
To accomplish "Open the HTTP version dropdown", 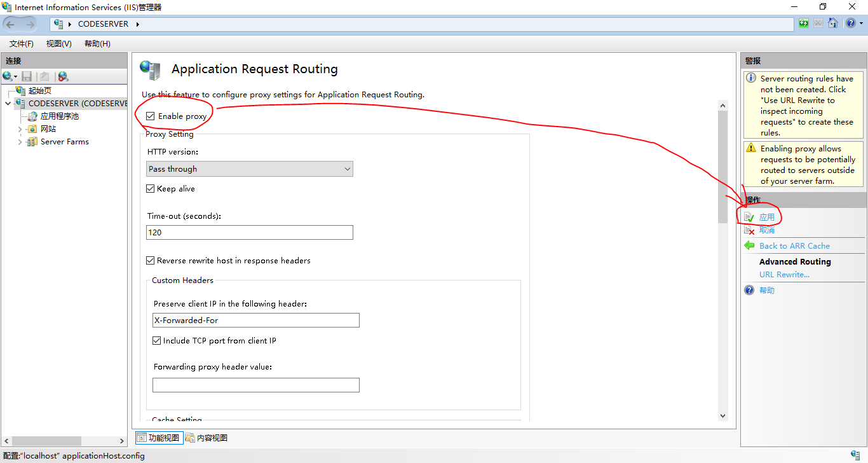I will tap(249, 169).
